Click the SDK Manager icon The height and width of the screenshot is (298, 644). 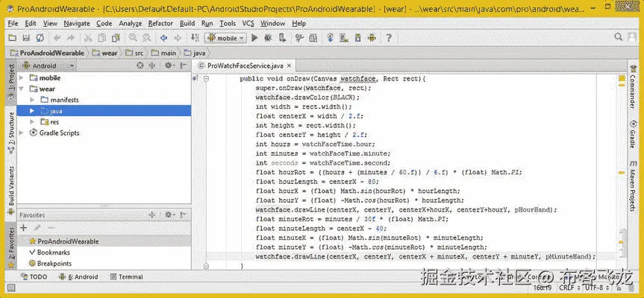357,38
